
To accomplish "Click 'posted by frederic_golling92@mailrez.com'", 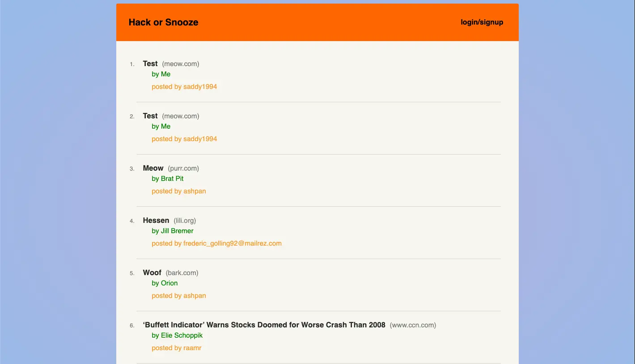I will click(216, 243).
